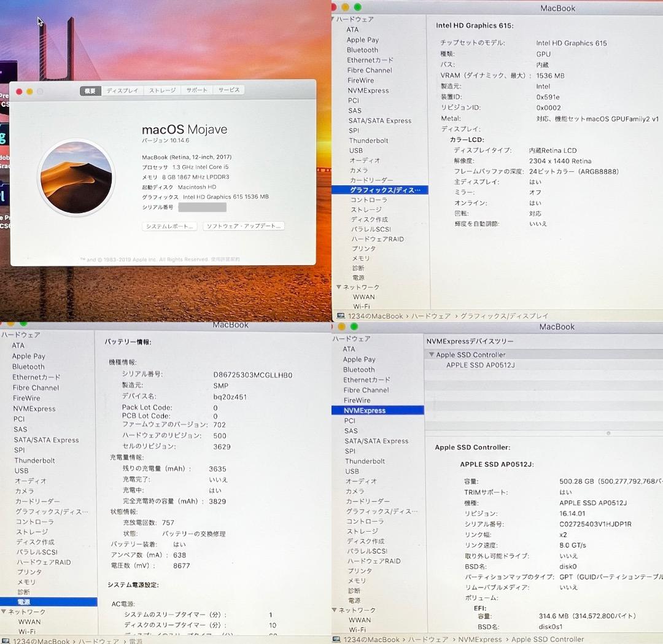The image size is (663, 644).
Task: Select 電源 in the sidebar
Action: click(23, 602)
